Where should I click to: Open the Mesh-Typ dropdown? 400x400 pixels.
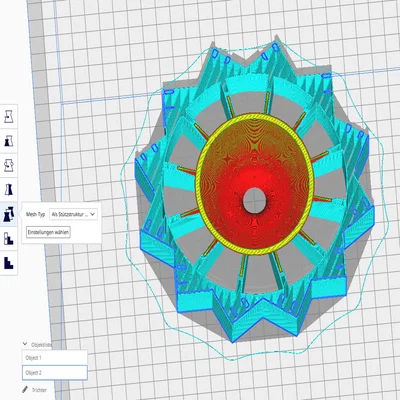coord(73,214)
